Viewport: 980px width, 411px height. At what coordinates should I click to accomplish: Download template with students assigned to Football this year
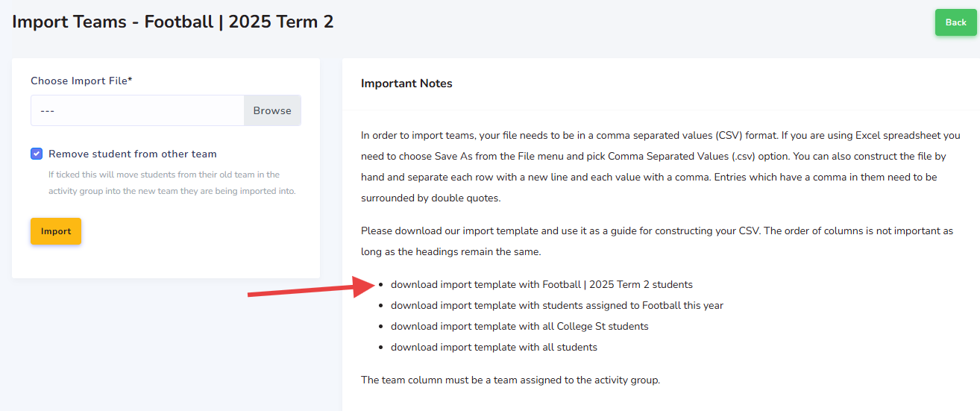click(556, 305)
